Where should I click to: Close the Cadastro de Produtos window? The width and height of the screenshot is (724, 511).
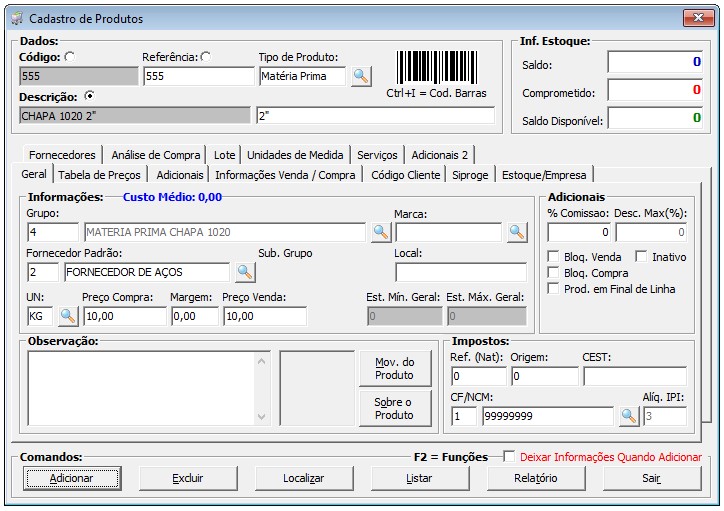click(700, 18)
